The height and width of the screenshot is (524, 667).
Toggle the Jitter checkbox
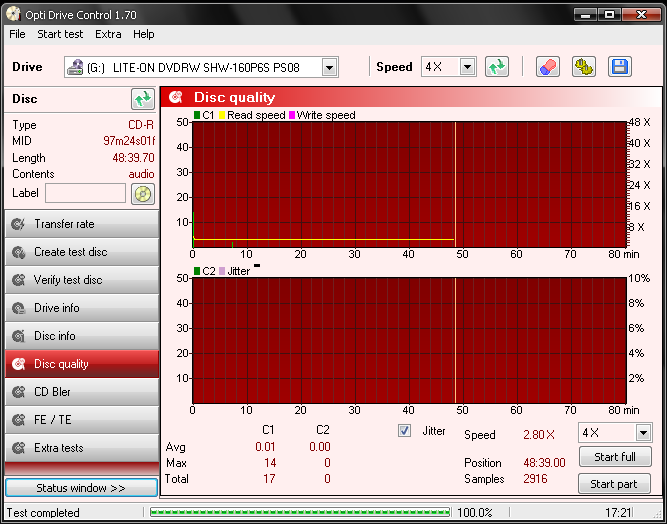click(404, 431)
